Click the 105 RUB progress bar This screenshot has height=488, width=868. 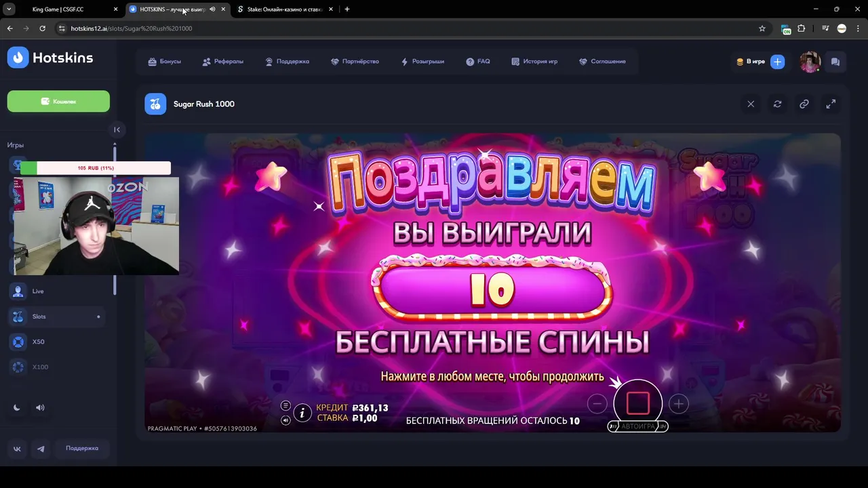(96, 168)
